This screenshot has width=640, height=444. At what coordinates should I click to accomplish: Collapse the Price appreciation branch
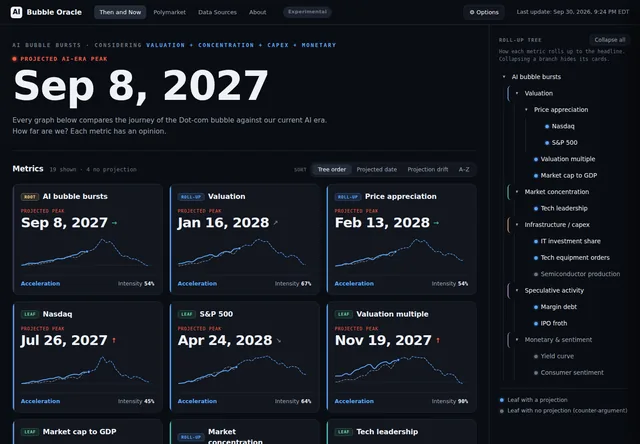[x=526, y=110]
